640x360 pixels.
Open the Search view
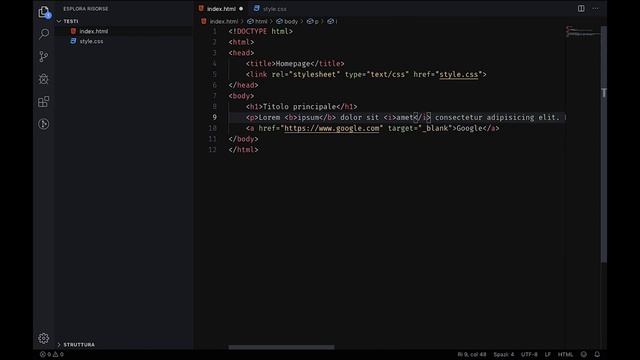(x=44, y=34)
